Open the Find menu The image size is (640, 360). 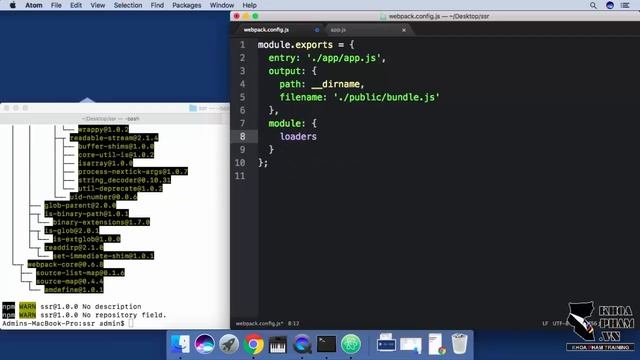click(x=157, y=5)
